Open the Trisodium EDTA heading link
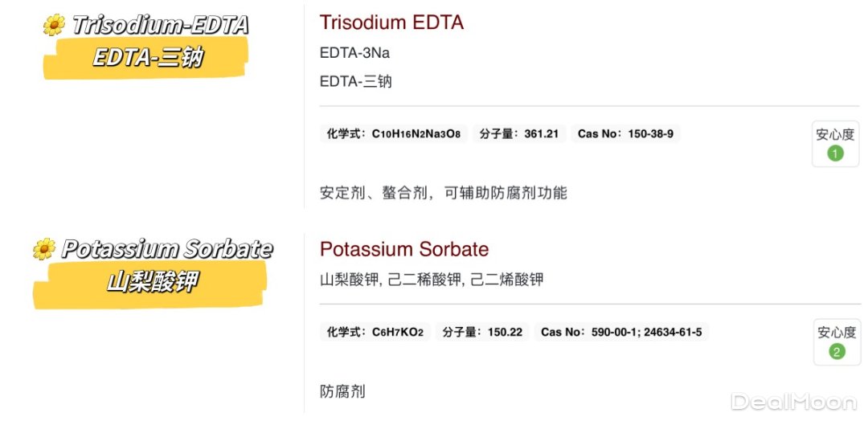This screenshot has height=421, width=868. (x=391, y=22)
